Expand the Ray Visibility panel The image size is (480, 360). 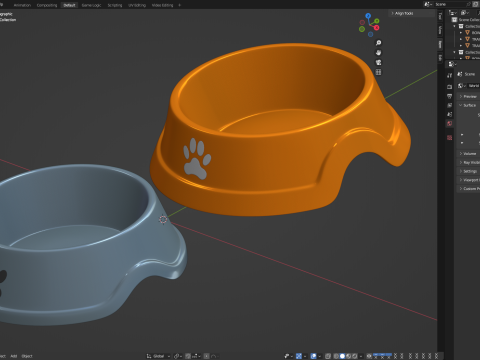tap(468, 162)
